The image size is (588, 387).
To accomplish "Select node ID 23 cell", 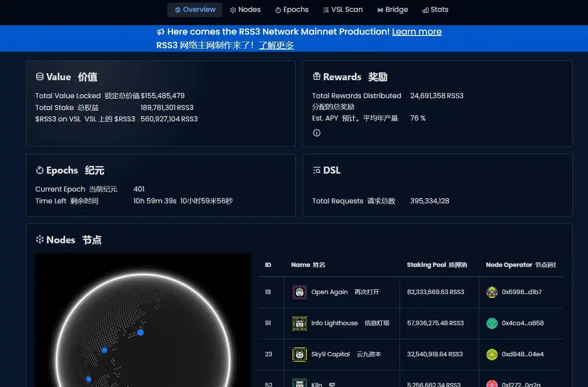I will 269,354.
